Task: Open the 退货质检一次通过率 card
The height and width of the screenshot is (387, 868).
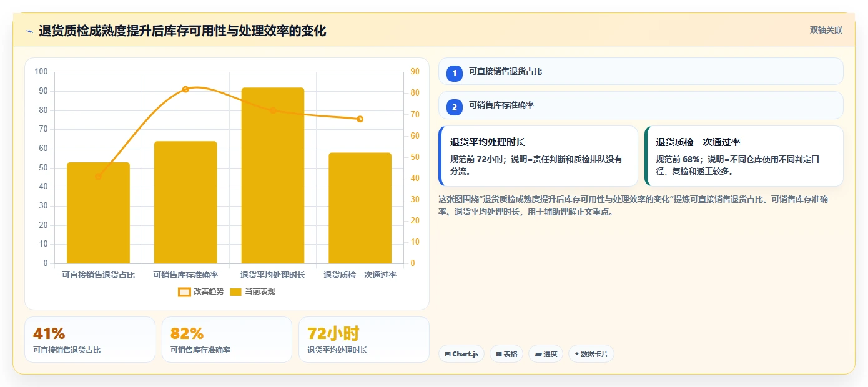Action: [x=744, y=156]
